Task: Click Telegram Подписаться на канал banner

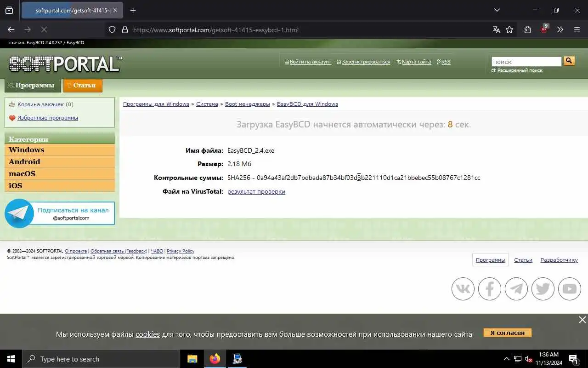Action: 60,213
